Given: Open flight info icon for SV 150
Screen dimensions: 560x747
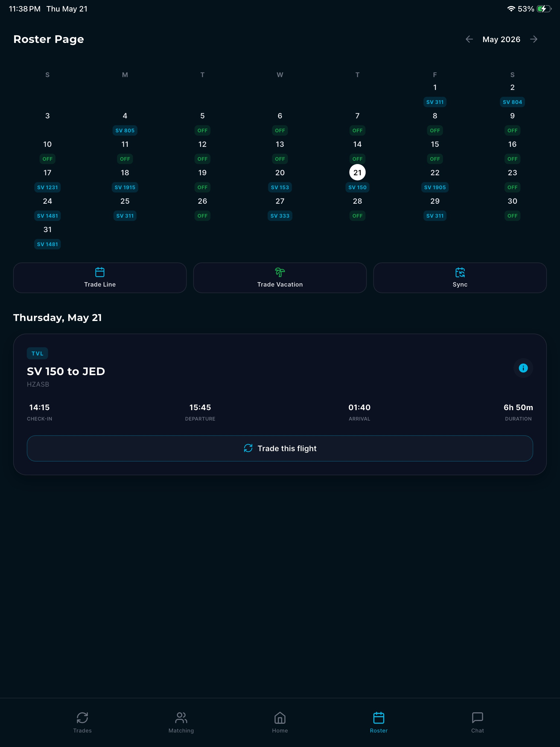Looking at the screenshot, I should click(523, 368).
